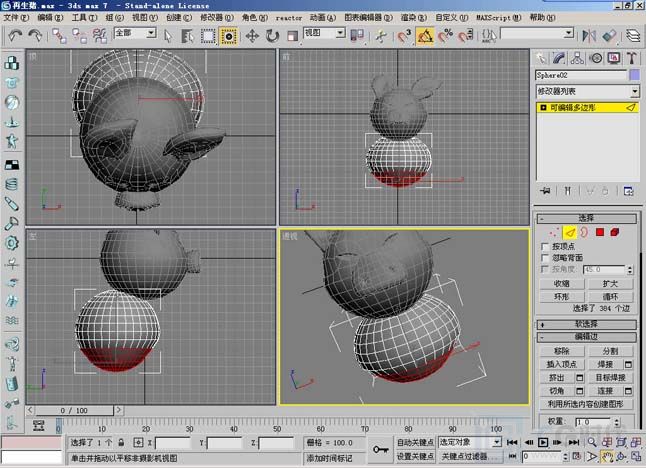Click the 收缩 shrink button

(x=562, y=283)
